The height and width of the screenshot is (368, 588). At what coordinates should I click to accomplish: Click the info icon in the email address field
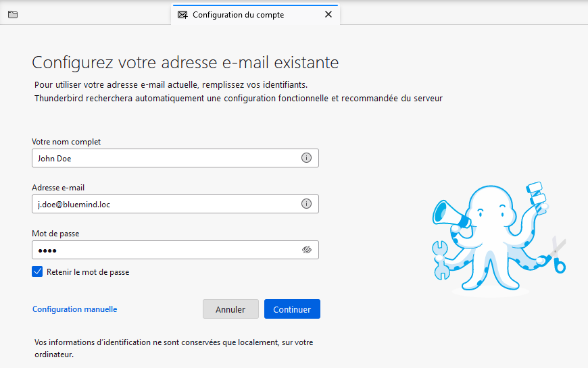click(x=306, y=204)
